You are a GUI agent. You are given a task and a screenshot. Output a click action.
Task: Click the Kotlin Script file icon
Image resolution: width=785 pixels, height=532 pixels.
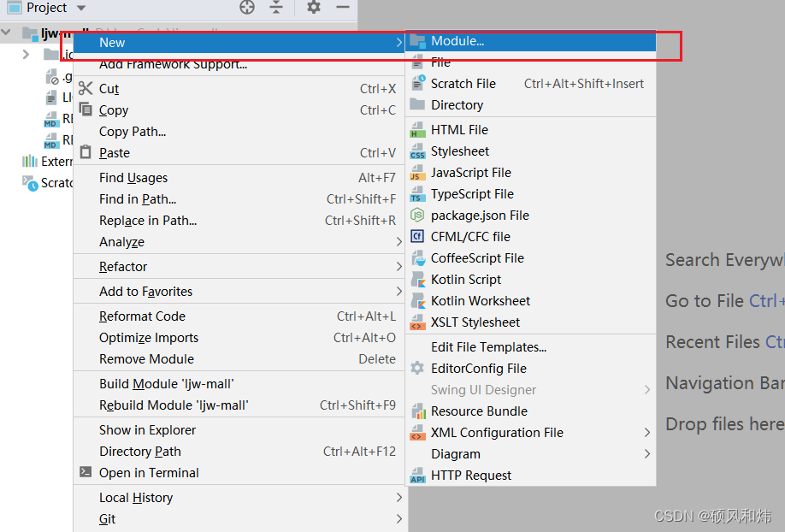coord(417,280)
